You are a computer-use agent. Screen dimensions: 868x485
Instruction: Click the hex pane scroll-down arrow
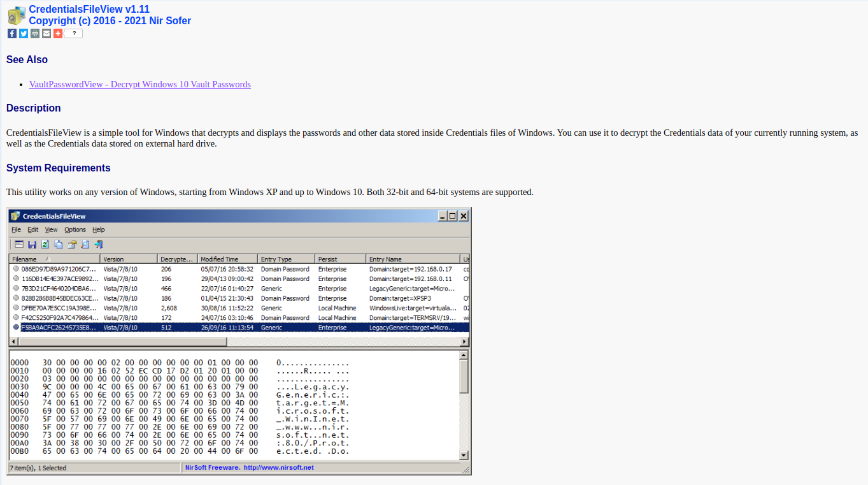[464, 455]
